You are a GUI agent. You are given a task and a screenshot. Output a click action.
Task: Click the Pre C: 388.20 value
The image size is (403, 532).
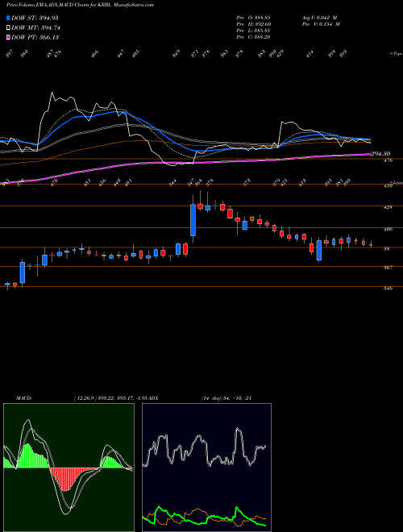253,37
